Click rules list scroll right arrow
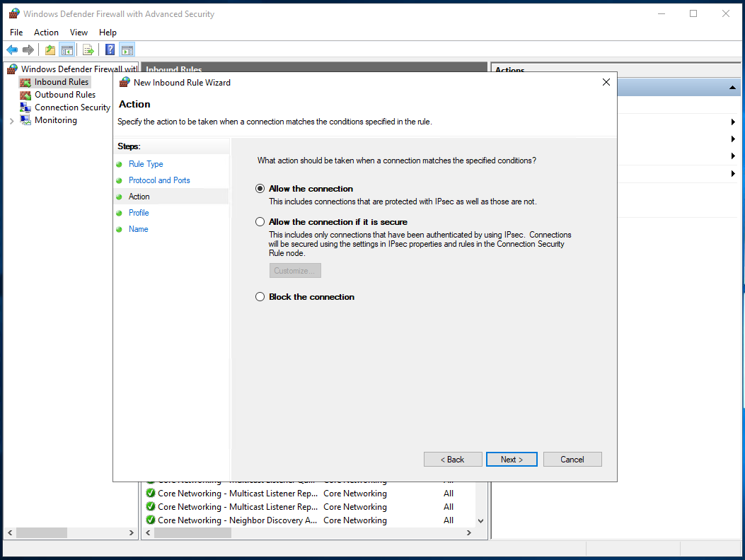745x560 pixels. coord(469,533)
